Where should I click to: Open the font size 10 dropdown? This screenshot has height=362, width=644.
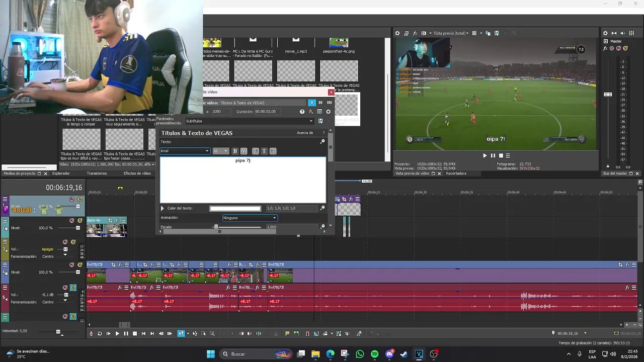click(x=220, y=151)
